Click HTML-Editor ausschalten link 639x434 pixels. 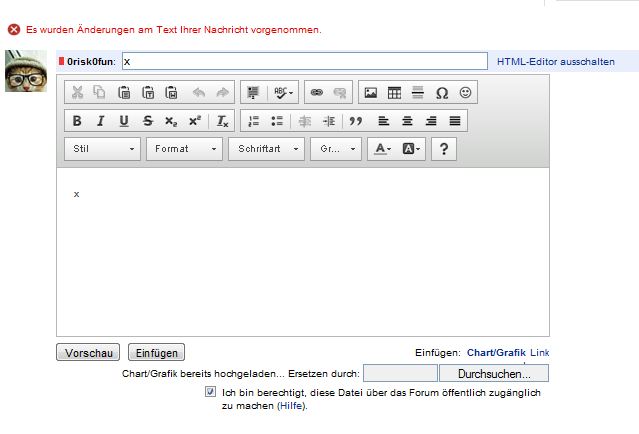tap(555, 62)
